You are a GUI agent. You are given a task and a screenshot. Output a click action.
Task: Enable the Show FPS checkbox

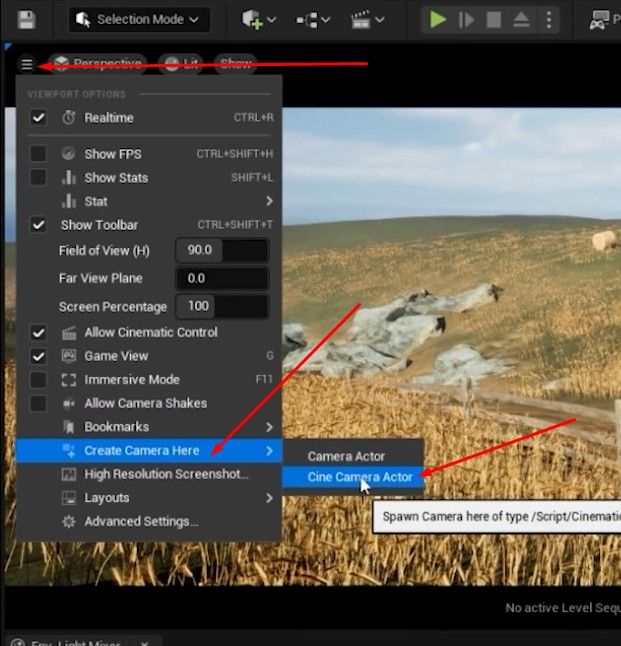point(38,154)
